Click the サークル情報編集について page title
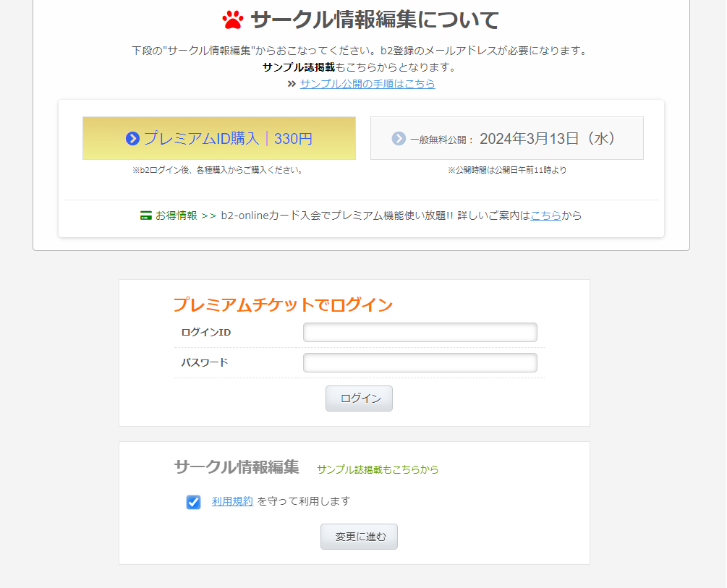The width and height of the screenshot is (727, 588). point(374,20)
